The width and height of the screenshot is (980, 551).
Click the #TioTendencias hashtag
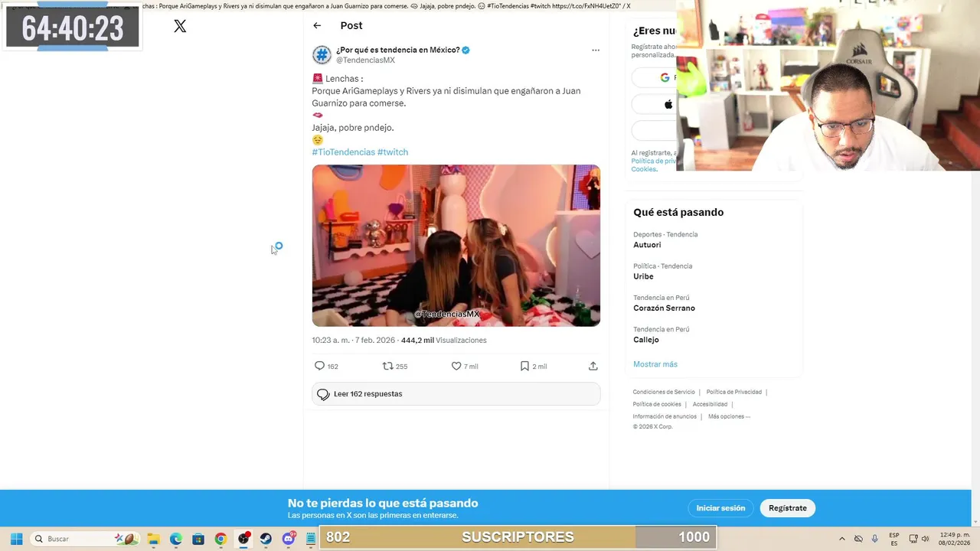point(343,152)
